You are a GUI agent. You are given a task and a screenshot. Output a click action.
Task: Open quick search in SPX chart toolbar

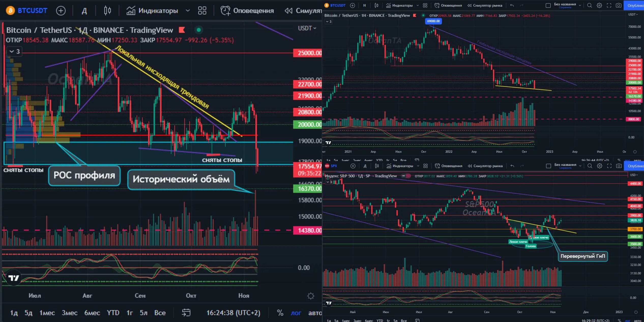tap(590, 166)
